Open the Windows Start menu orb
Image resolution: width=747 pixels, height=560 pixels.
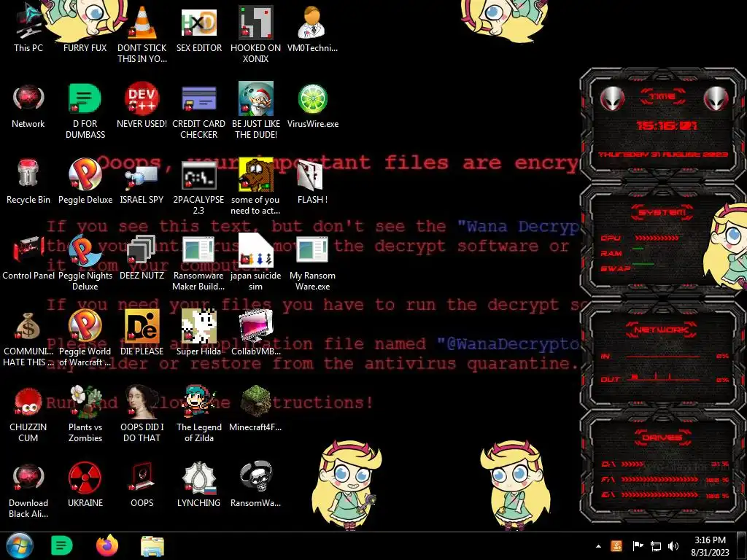tap(20, 545)
